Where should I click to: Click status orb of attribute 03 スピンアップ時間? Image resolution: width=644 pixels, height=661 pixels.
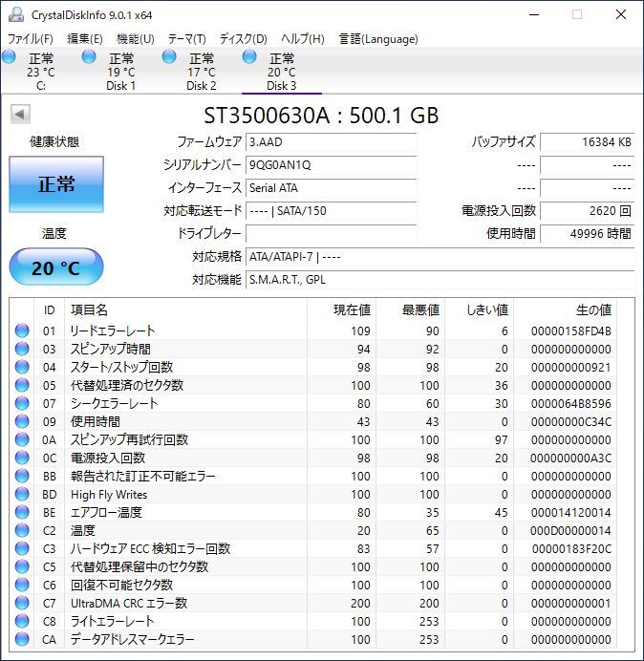click(22, 349)
